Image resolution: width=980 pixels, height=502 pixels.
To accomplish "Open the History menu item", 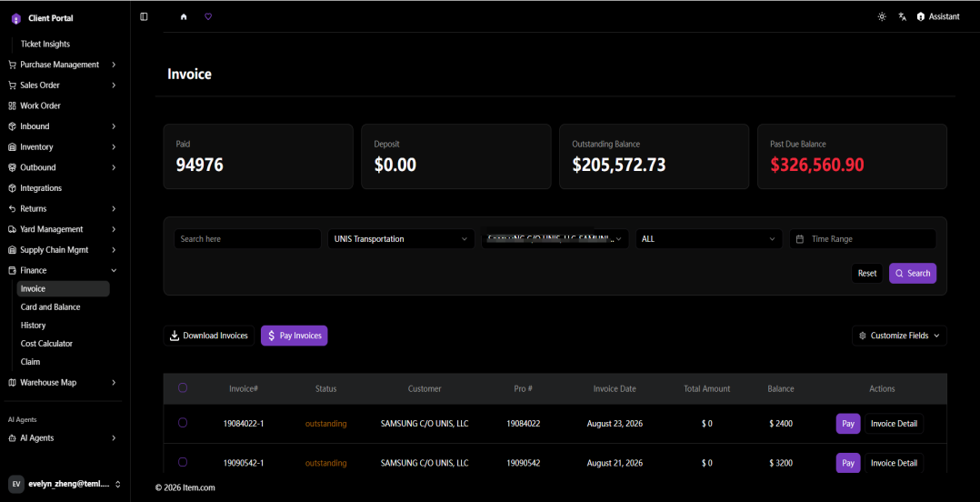I will (x=33, y=325).
